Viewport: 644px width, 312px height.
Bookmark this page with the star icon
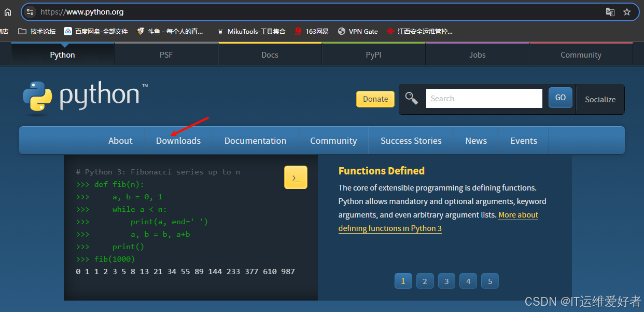627,12
